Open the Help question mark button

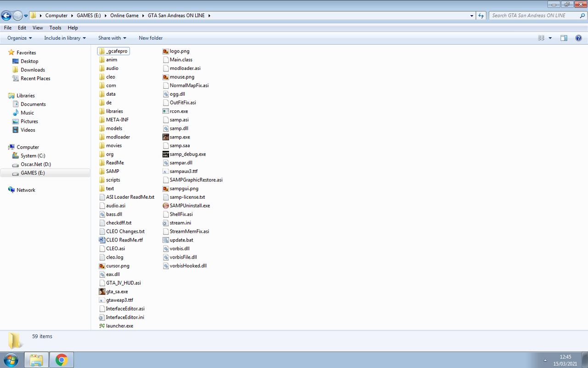pos(578,38)
